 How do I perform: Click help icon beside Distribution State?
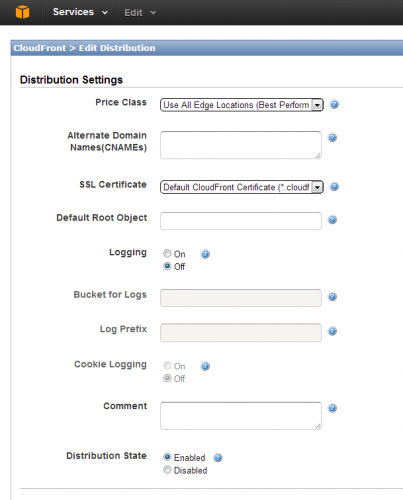click(x=218, y=458)
